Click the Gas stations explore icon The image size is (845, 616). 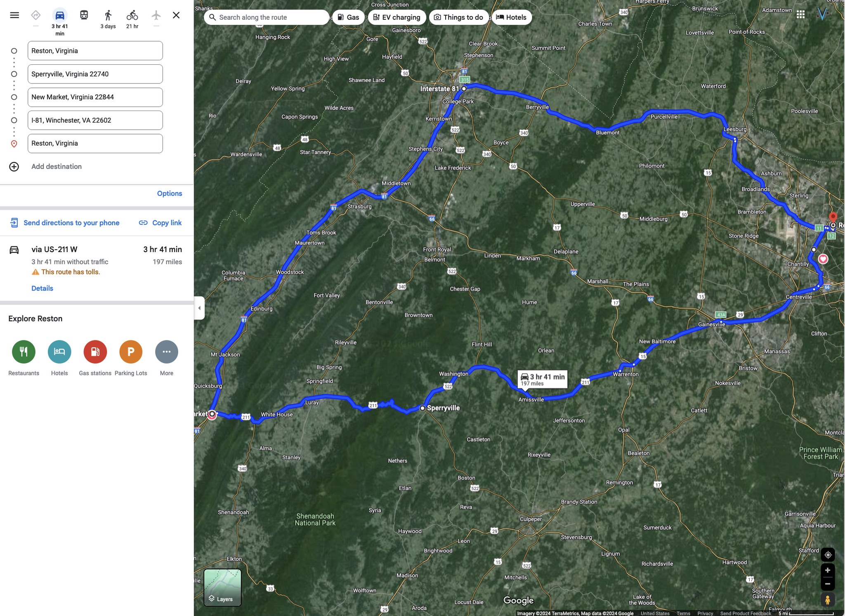pyautogui.click(x=95, y=352)
